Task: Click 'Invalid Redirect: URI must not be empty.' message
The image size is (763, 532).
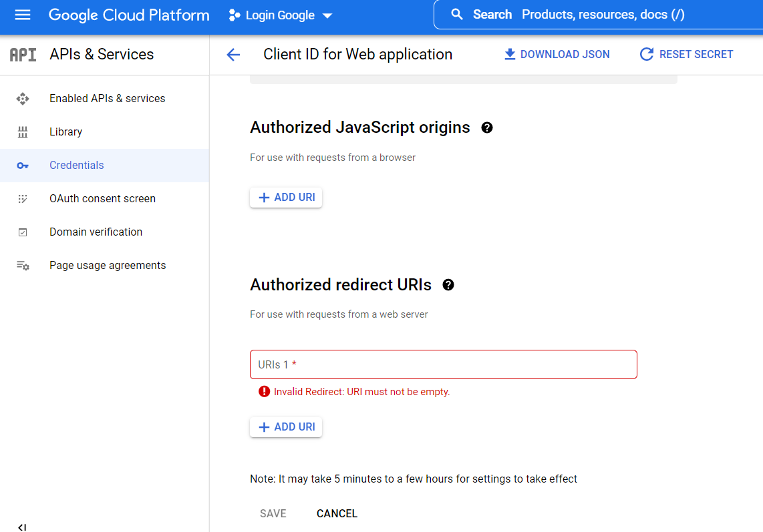Action: (x=361, y=392)
